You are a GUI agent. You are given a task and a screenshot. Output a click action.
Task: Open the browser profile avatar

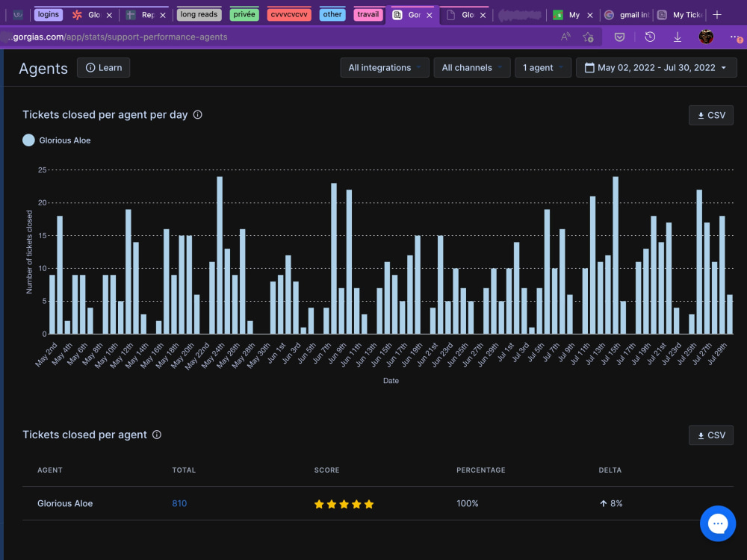point(706,37)
